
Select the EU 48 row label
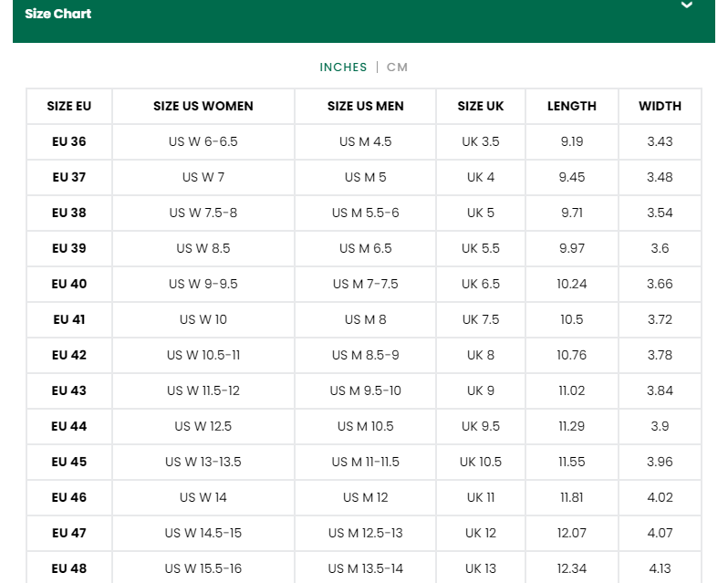[x=69, y=568]
